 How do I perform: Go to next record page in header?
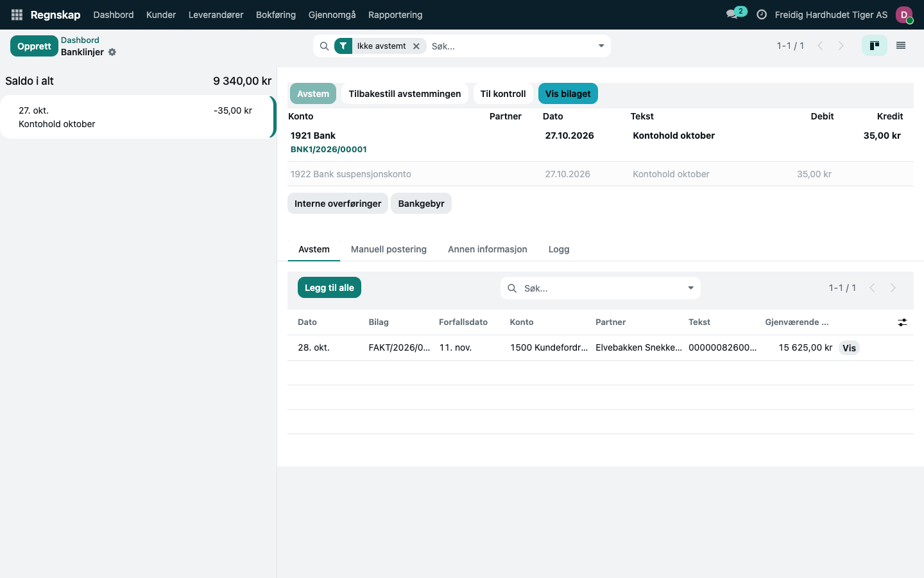[x=841, y=46]
